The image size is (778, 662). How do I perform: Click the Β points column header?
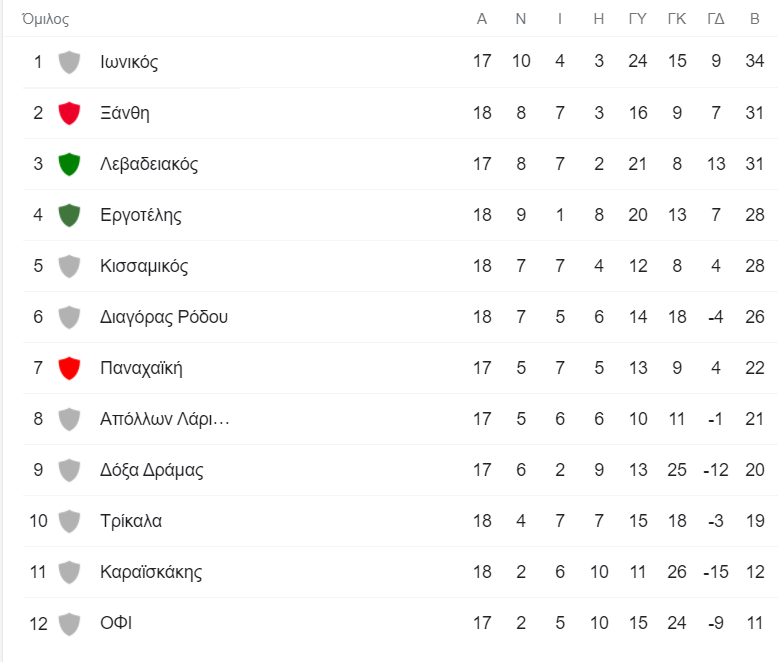[x=755, y=19]
